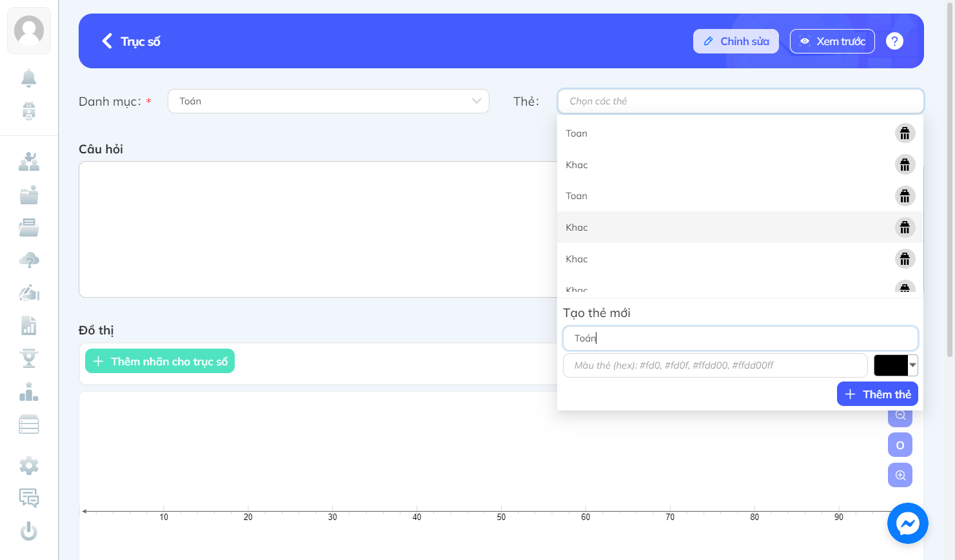Click the power logout icon
The height and width of the screenshot is (560, 955).
coord(29,531)
